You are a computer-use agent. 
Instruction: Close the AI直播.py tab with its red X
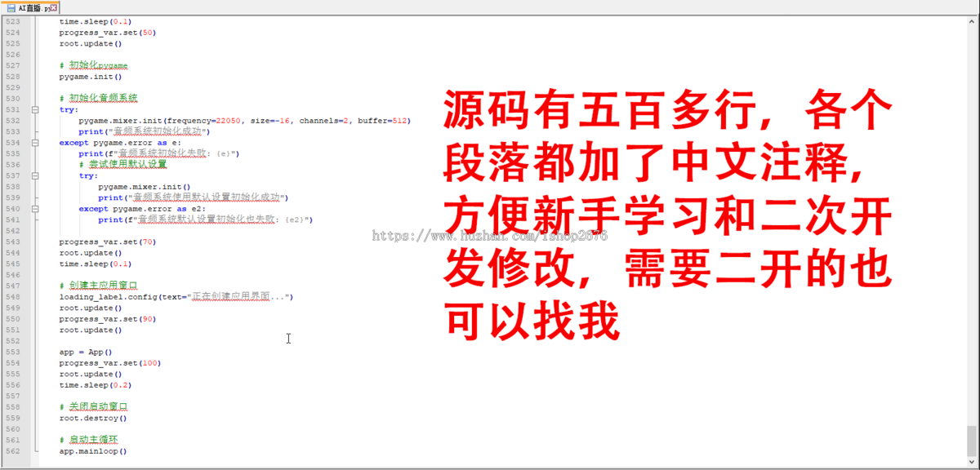point(54,7)
